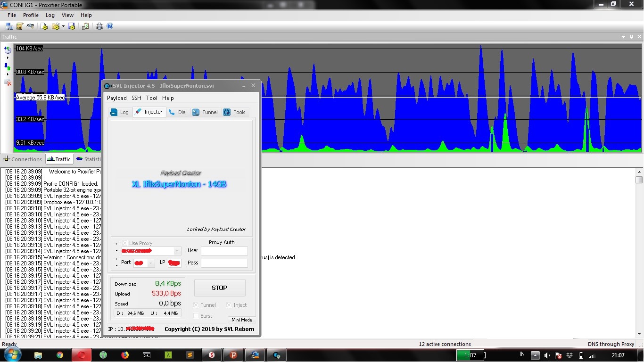Close the Traffic panel with X
The image size is (644, 362).
coord(639,37)
